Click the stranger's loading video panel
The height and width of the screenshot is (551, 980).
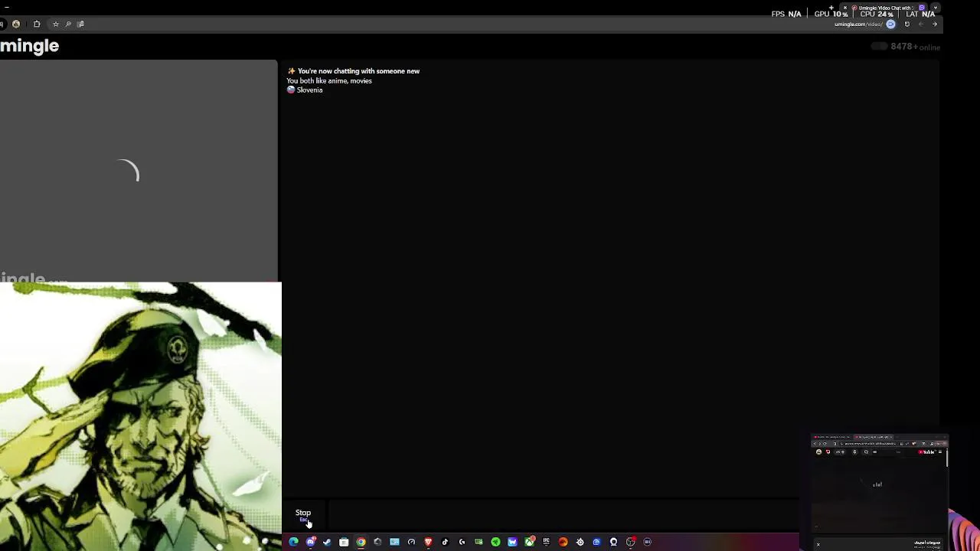139,171
